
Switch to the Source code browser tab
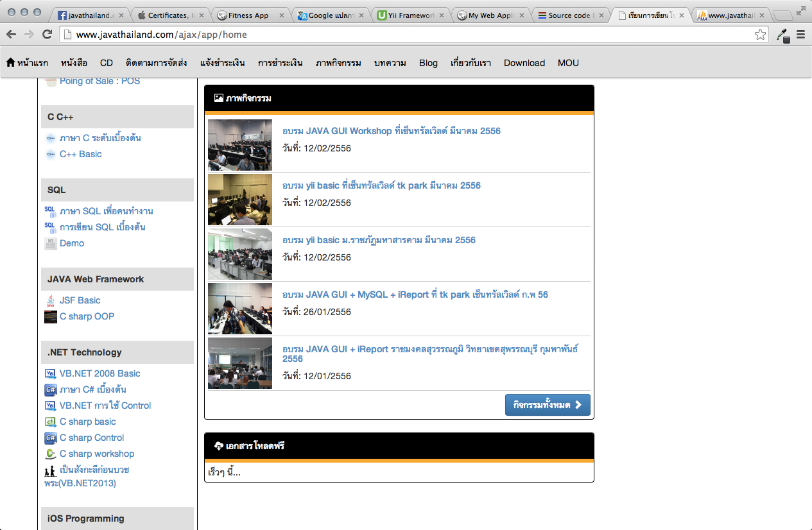click(x=571, y=15)
